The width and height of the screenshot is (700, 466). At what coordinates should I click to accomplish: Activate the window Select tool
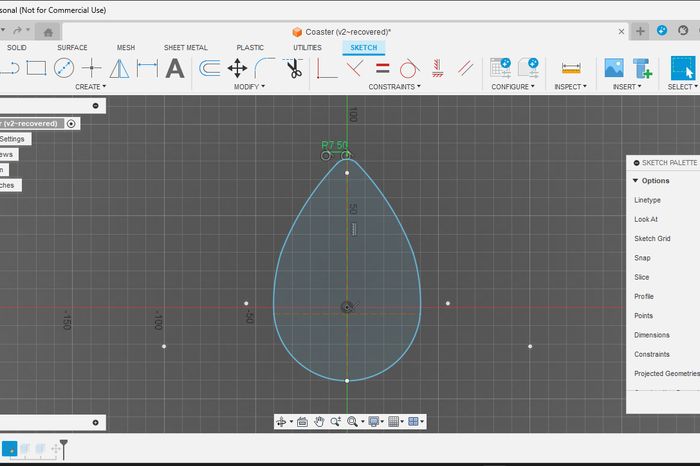point(683,68)
